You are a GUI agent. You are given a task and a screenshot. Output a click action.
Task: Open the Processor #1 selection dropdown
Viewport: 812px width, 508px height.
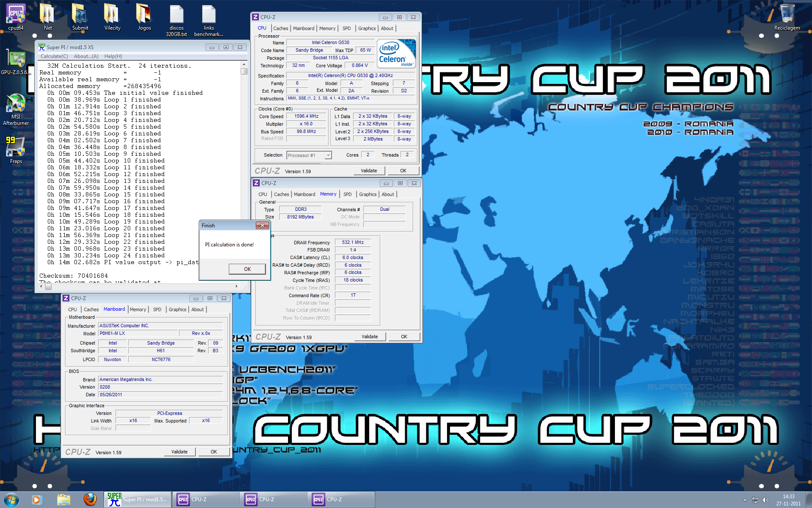click(x=309, y=155)
